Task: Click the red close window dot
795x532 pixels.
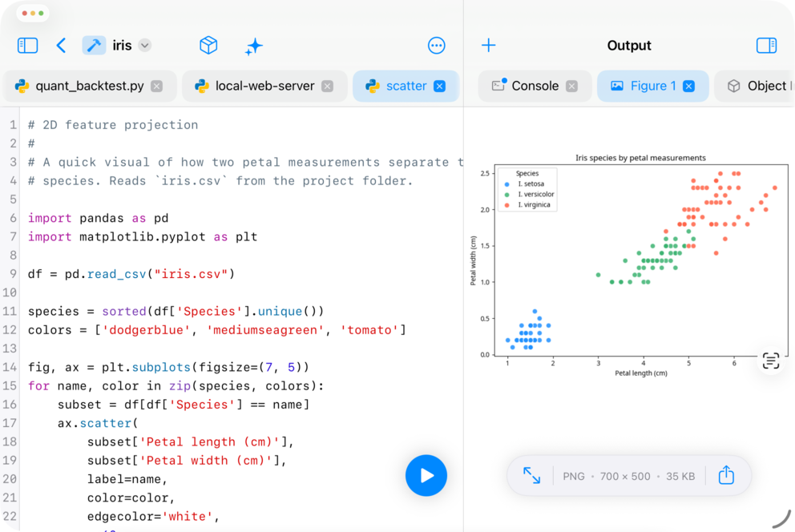Action: tap(25, 13)
